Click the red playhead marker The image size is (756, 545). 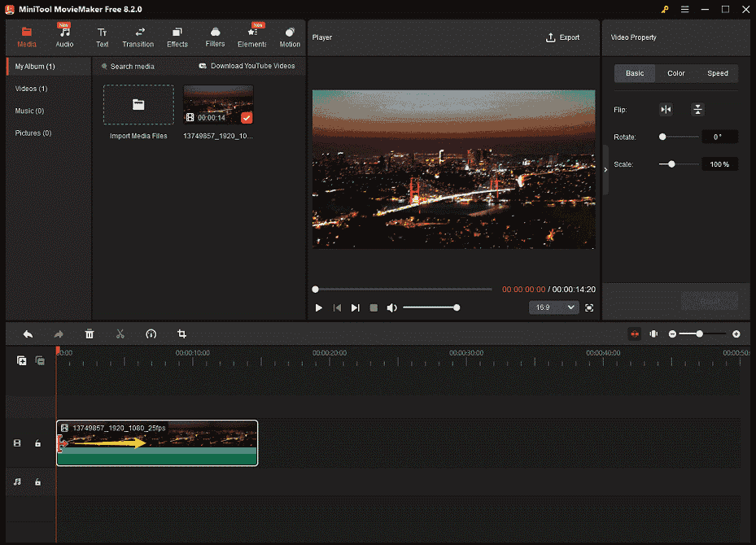point(58,351)
